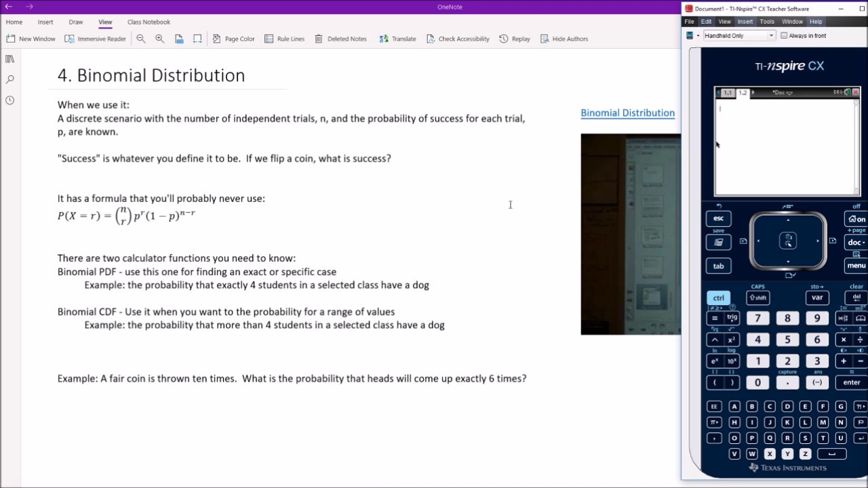Click the EE key on calculator
This screenshot has width=868, height=488.
(x=714, y=407)
